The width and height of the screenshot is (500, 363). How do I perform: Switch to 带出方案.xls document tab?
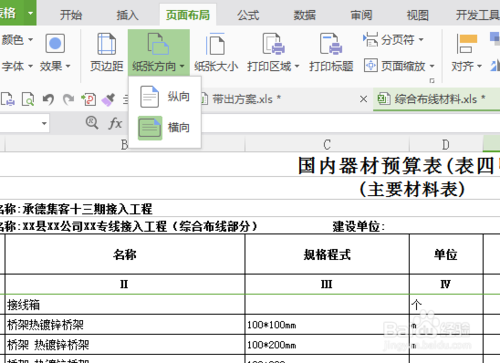pyautogui.click(x=247, y=99)
